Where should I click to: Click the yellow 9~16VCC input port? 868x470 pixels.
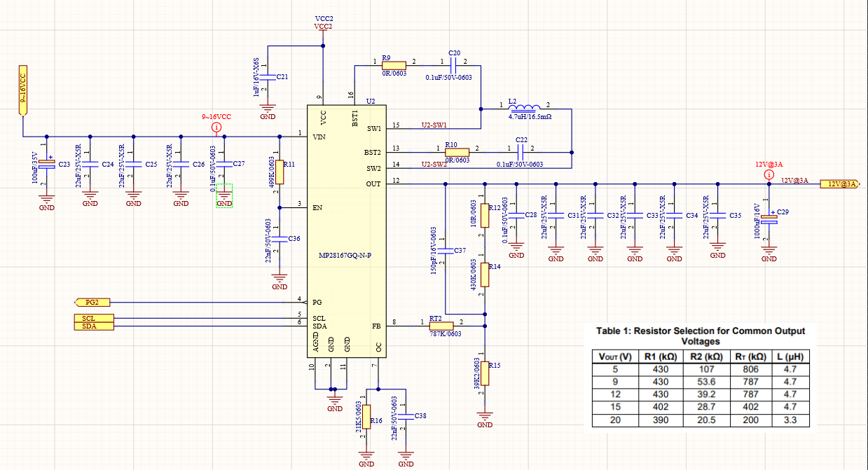coord(22,88)
